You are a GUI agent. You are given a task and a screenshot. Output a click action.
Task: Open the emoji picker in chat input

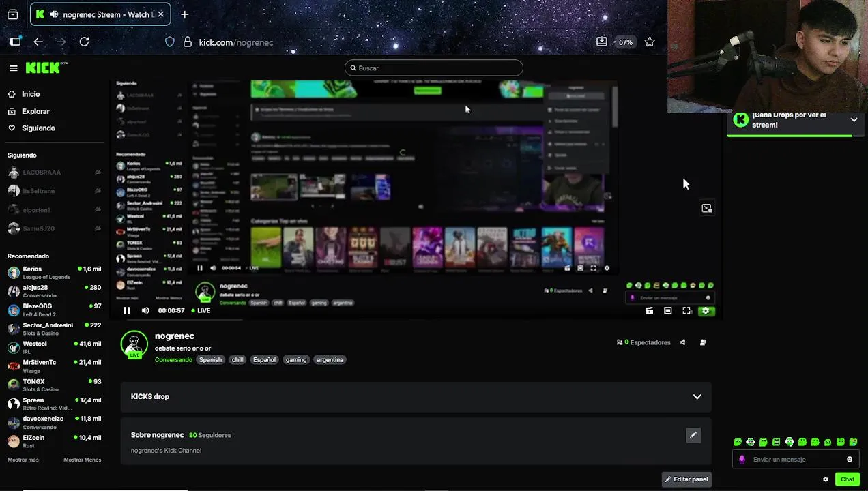tap(850, 459)
